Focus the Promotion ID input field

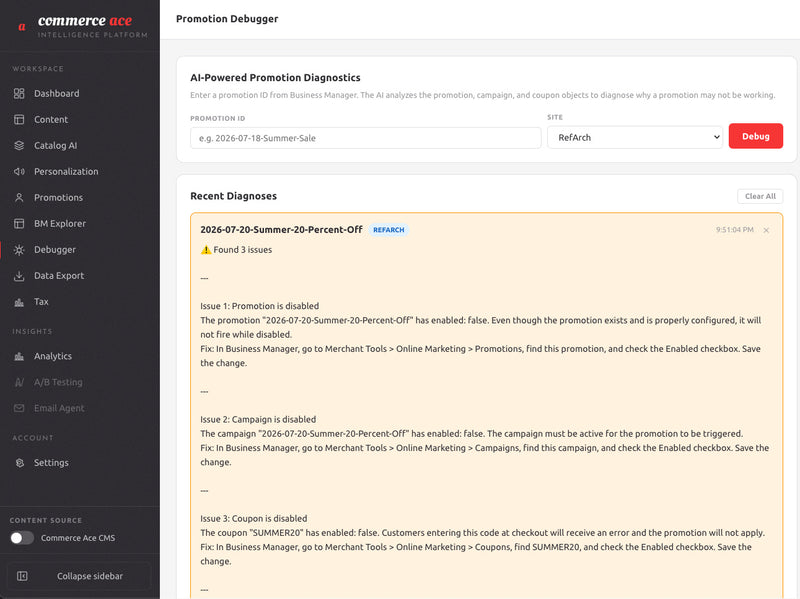[365, 138]
